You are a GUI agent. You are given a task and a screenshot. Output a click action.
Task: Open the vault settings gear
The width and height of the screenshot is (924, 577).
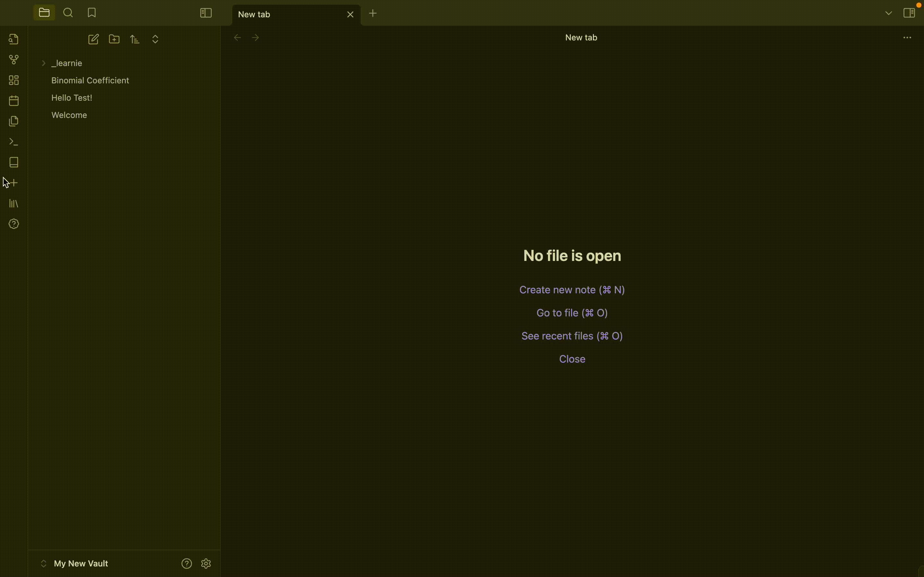206,563
